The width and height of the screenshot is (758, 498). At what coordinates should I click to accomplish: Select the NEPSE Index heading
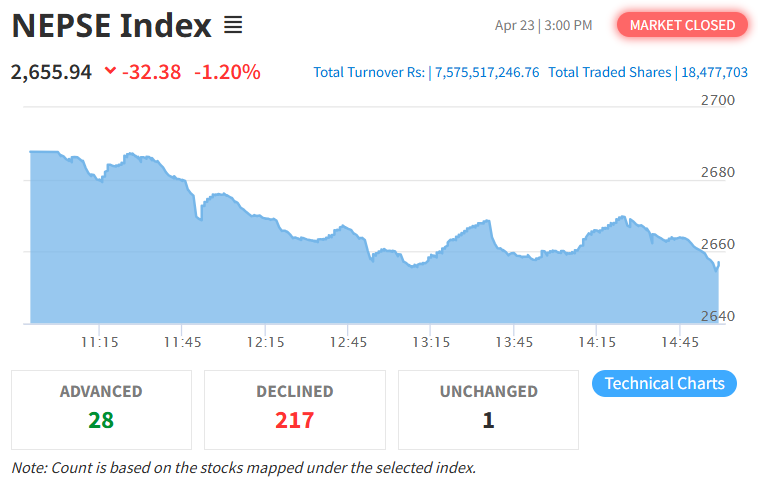point(111,26)
